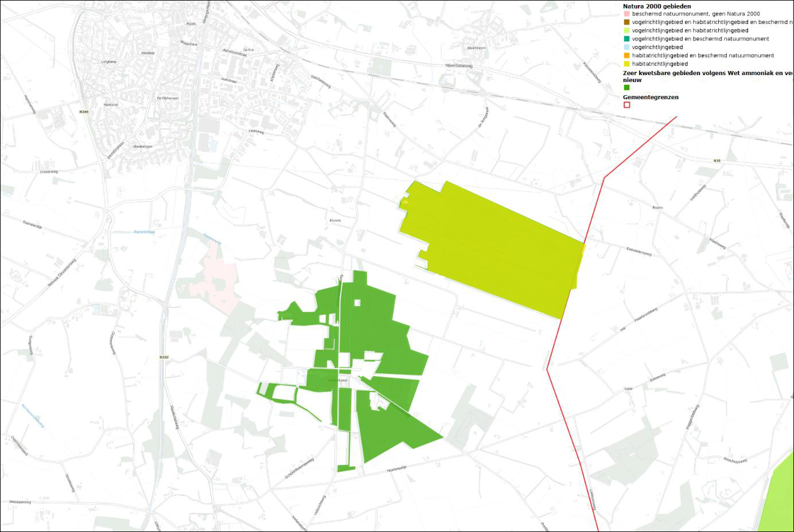
Task: Click the green 'Zeer kwetsbare gebieden' swatch
Action: click(626, 88)
